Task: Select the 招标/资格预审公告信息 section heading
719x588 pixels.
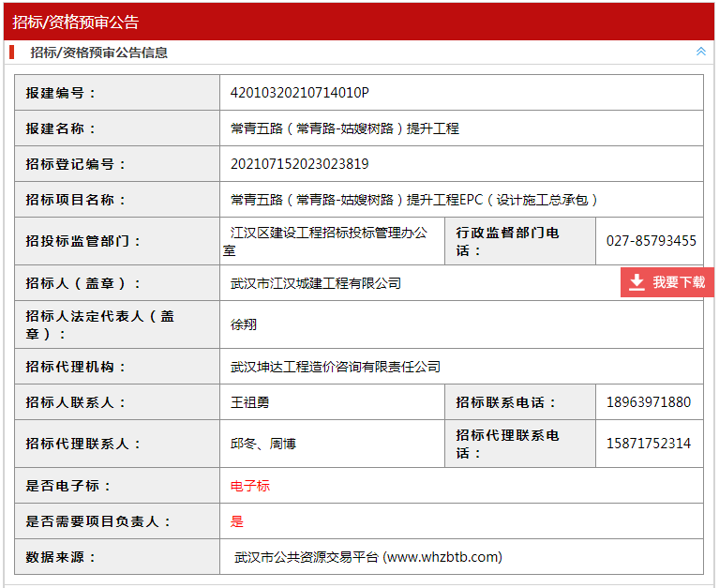Action: (x=98, y=53)
